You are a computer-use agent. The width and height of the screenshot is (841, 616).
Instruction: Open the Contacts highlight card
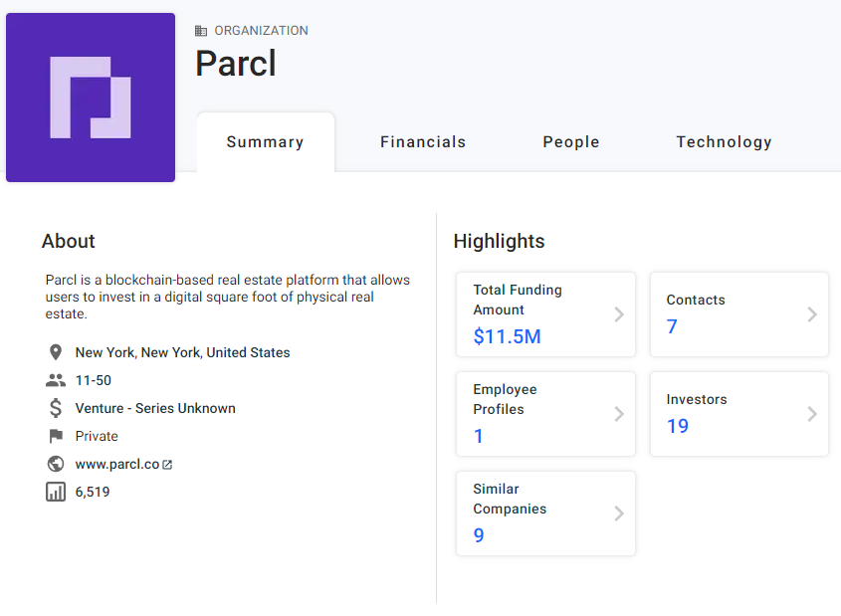coord(739,314)
